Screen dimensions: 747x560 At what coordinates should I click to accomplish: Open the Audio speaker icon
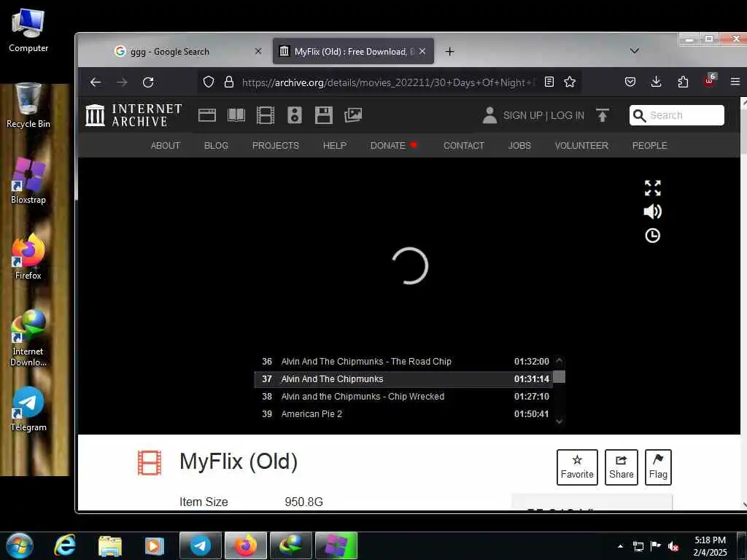(295, 115)
